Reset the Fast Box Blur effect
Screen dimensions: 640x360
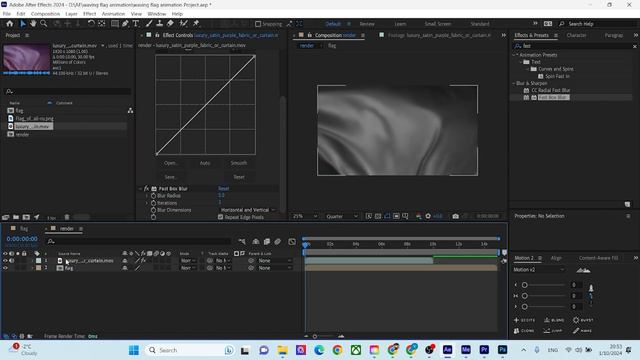tap(224, 189)
